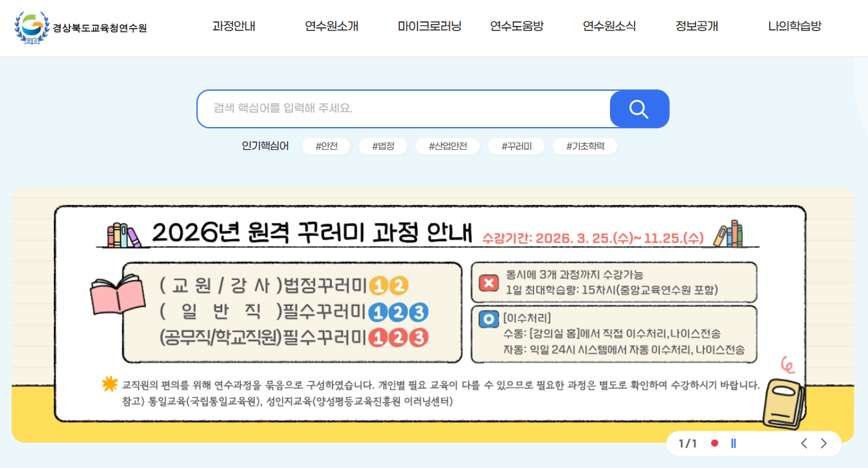Viewport: 868px width, 468px height.
Task: Open the 2026년 원격 꾸러미 과정 안내 banner
Action: point(432,315)
